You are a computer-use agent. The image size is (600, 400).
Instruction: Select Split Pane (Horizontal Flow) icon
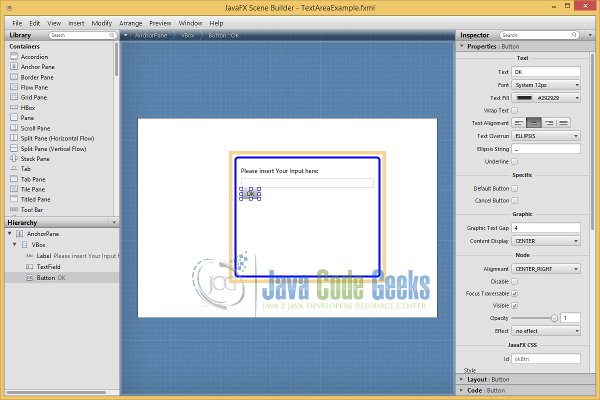(14, 138)
